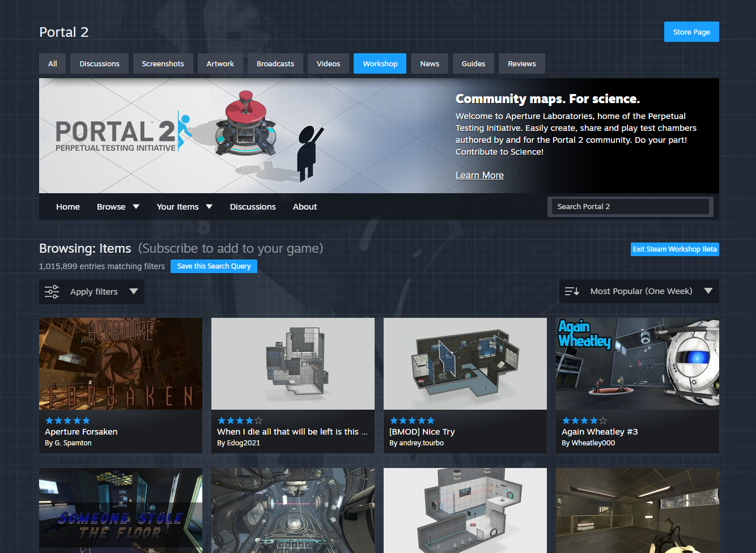Image resolution: width=756 pixels, height=553 pixels.
Task: Click the star rating under Again Wheatley #3
Action: tap(584, 420)
